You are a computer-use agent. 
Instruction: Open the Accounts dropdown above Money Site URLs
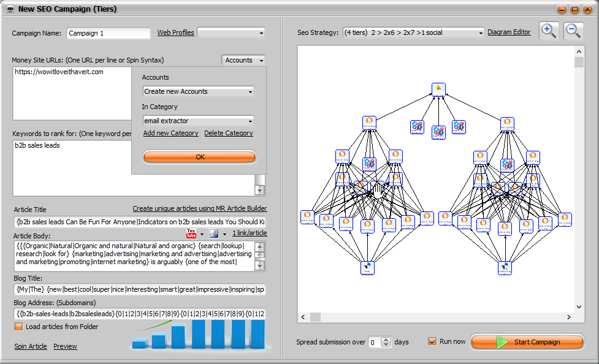243,60
